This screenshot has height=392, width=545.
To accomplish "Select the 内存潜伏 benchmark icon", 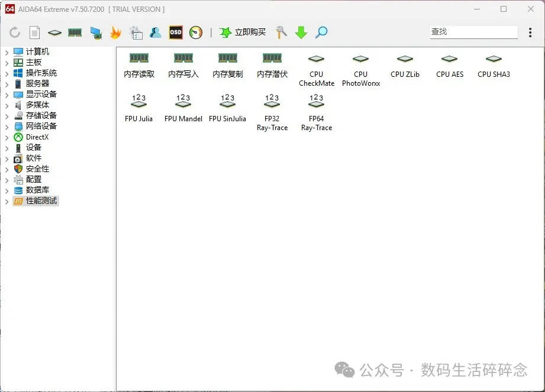I will coord(272,66).
